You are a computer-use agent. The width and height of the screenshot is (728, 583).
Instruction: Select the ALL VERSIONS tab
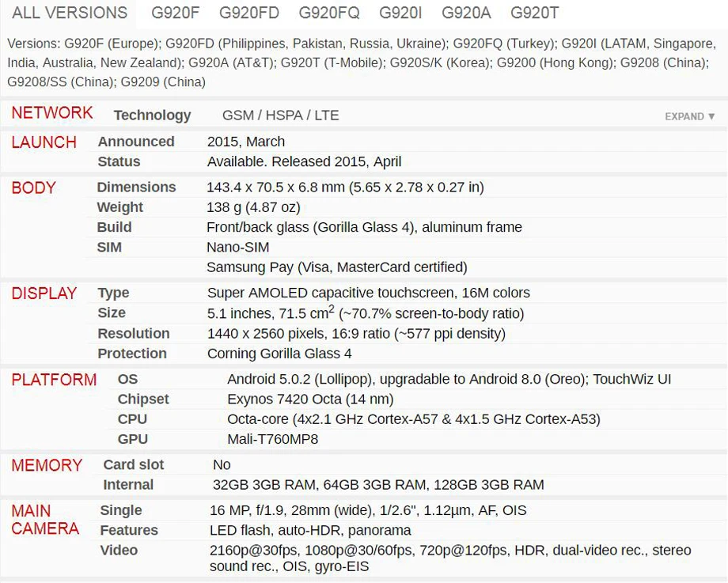coord(70,13)
